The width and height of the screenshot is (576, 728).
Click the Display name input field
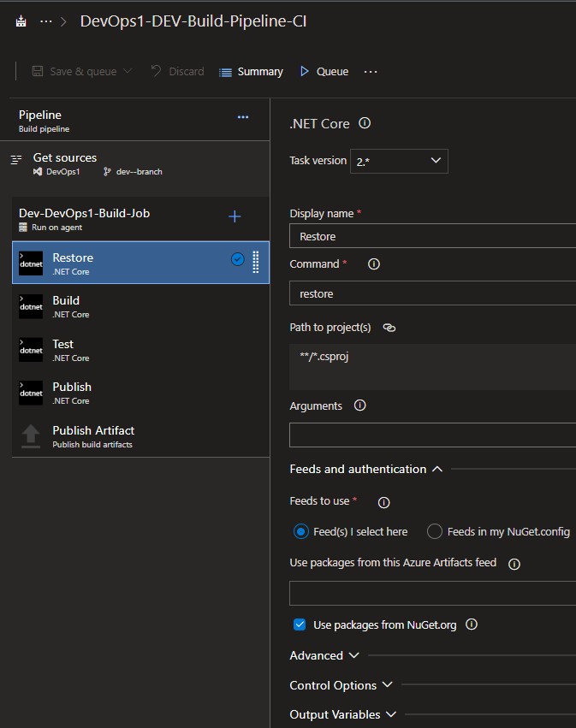pyautogui.click(x=432, y=236)
